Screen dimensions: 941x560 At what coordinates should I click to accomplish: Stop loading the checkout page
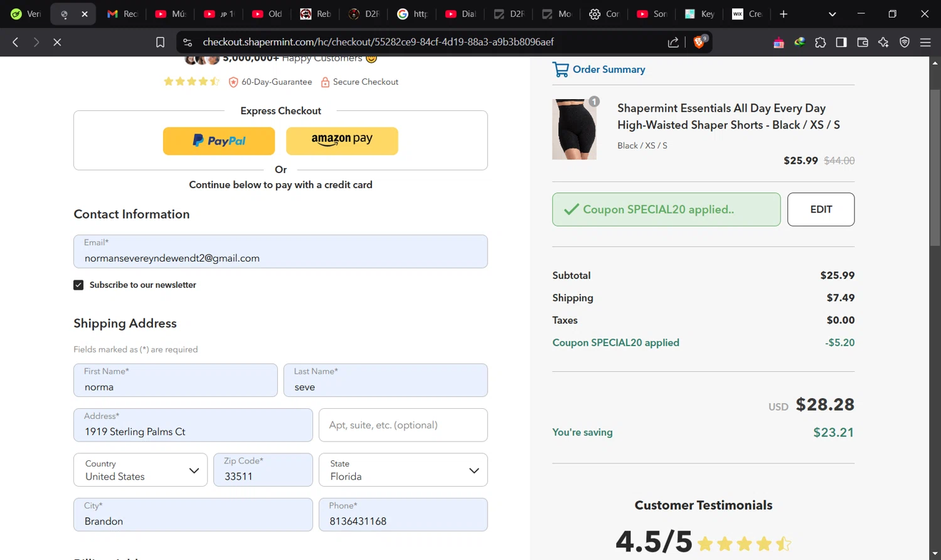pos(57,42)
